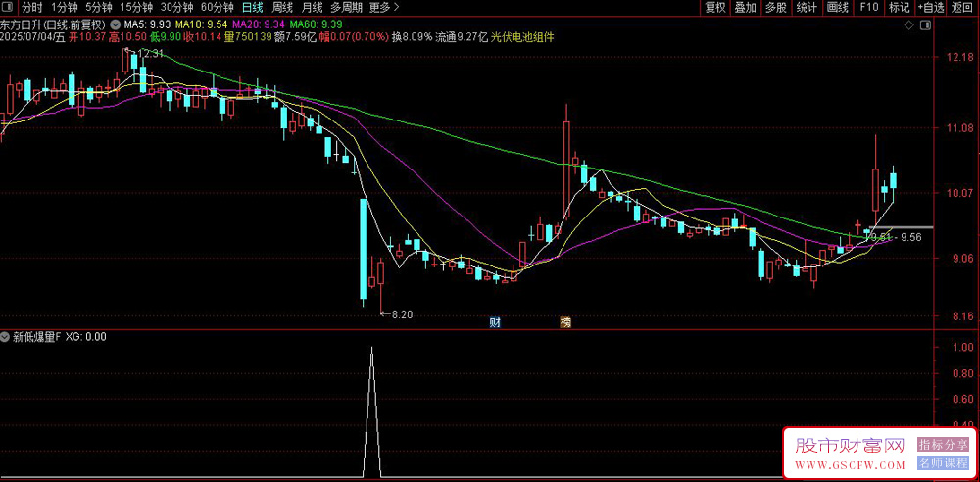Screen dimensions: 980x482
Task: Open the 统计 statistics tool
Action: point(807,8)
